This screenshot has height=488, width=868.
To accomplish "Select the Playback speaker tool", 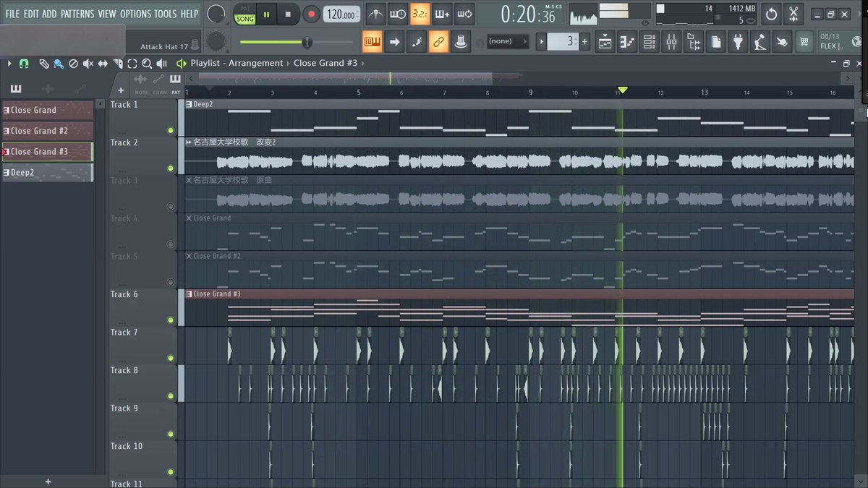I will (161, 64).
